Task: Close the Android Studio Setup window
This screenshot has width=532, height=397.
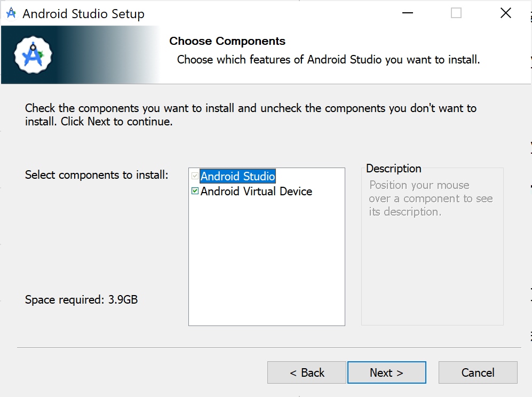Action: point(505,14)
